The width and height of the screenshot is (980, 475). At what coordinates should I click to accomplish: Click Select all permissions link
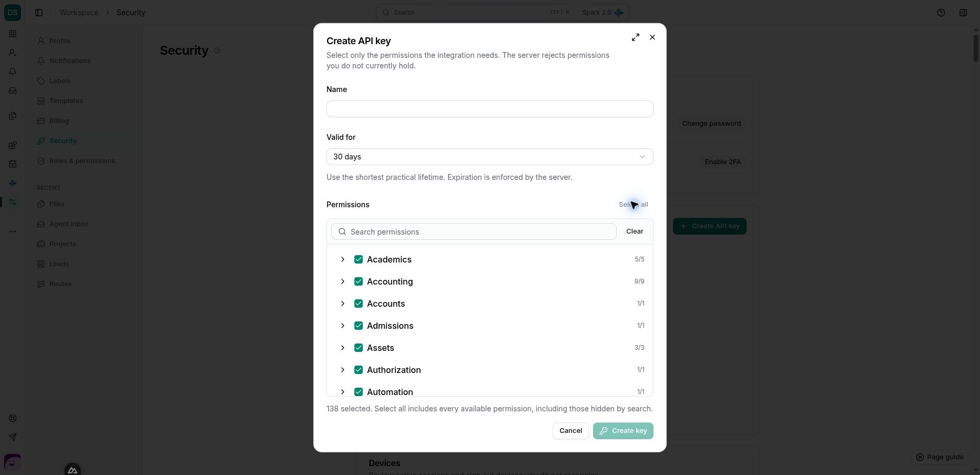[x=633, y=205]
